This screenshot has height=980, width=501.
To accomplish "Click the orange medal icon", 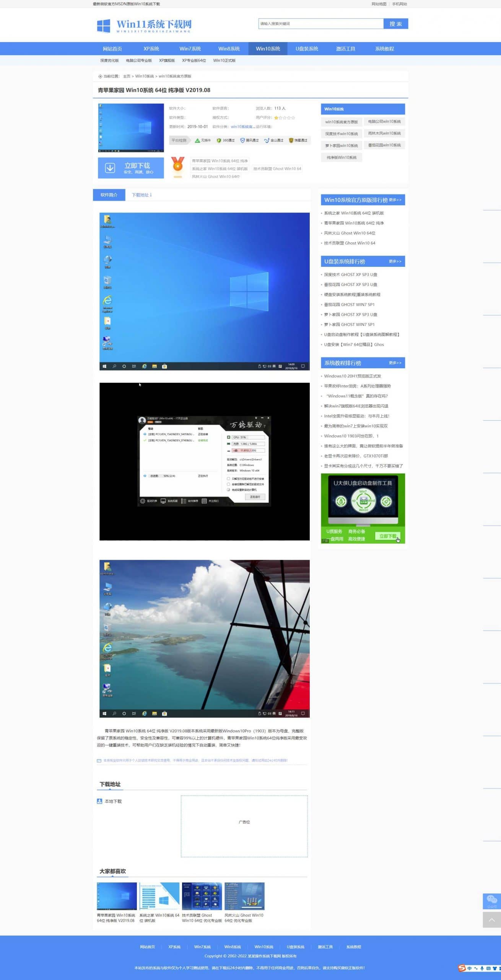I will pos(177,167).
